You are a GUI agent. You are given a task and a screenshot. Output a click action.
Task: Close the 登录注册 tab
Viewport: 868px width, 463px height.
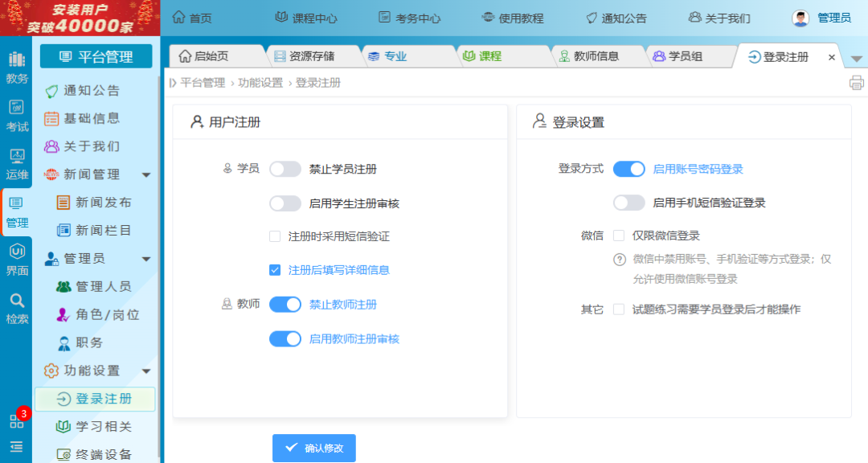click(x=832, y=57)
